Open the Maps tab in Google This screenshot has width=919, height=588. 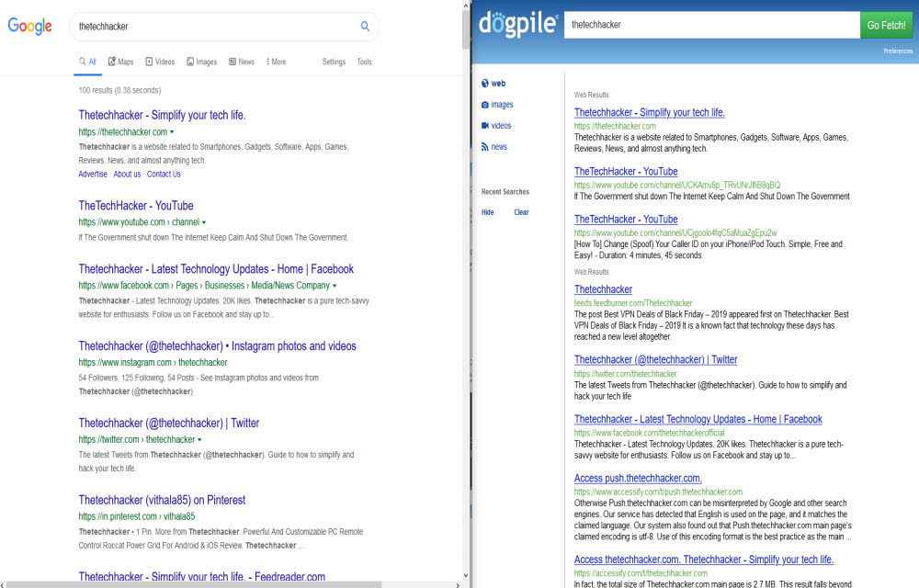point(120,62)
